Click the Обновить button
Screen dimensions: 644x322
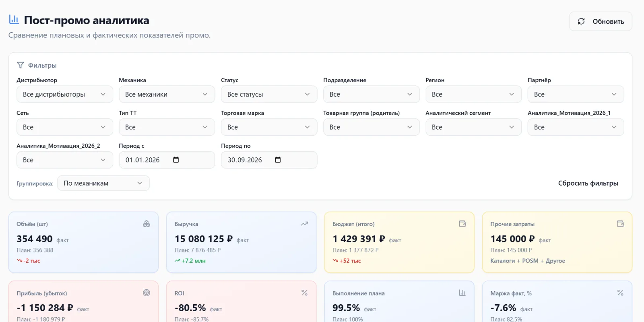click(x=601, y=21)
